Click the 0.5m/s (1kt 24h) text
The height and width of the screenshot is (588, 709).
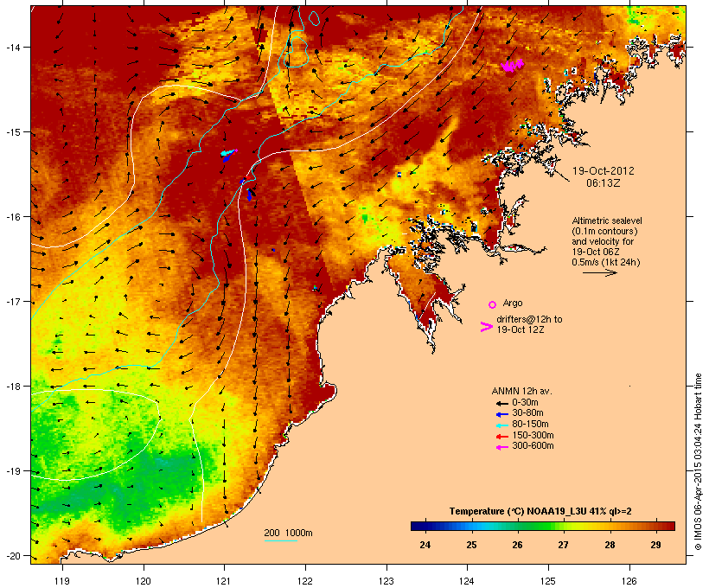click(x=606, y=262)
